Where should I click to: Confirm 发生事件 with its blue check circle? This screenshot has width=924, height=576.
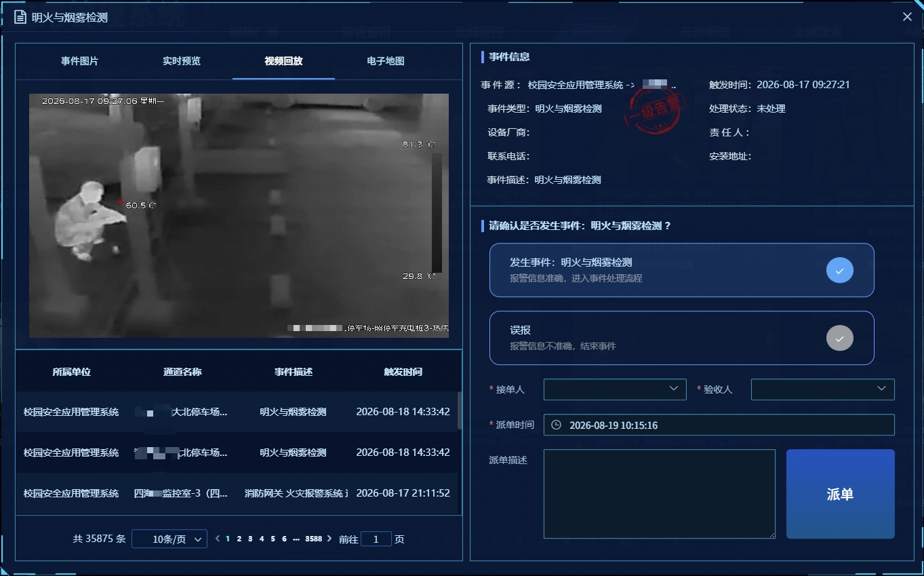tap(839, 270)
